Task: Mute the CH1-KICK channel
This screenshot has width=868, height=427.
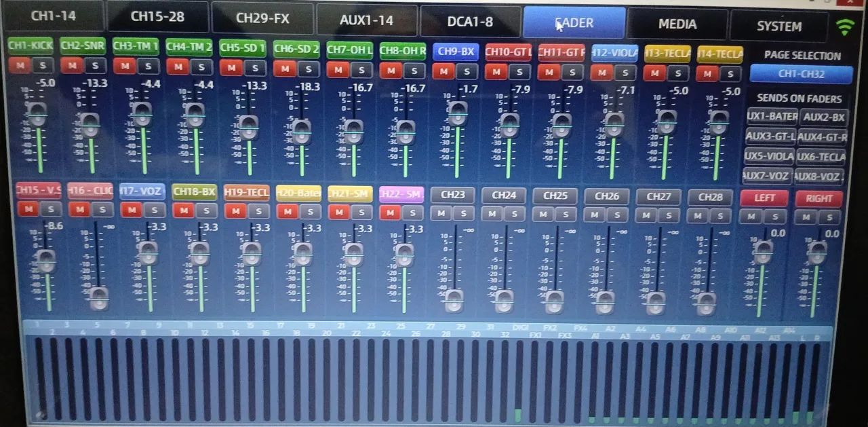Action: 19,66
